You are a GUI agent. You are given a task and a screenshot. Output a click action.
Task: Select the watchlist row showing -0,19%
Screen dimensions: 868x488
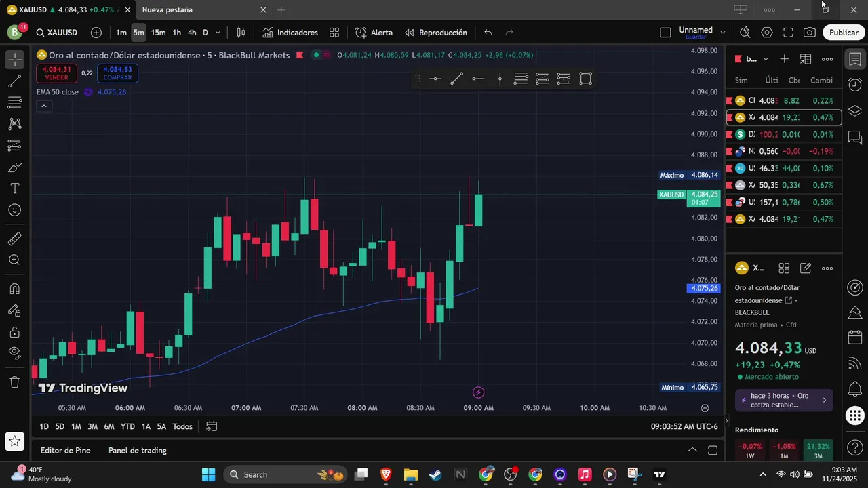[784, 151]
